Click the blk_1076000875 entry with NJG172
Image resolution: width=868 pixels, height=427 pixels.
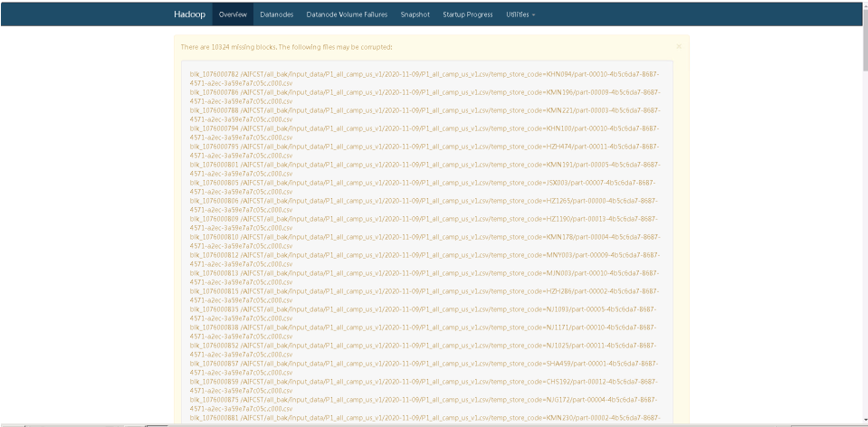424,403
